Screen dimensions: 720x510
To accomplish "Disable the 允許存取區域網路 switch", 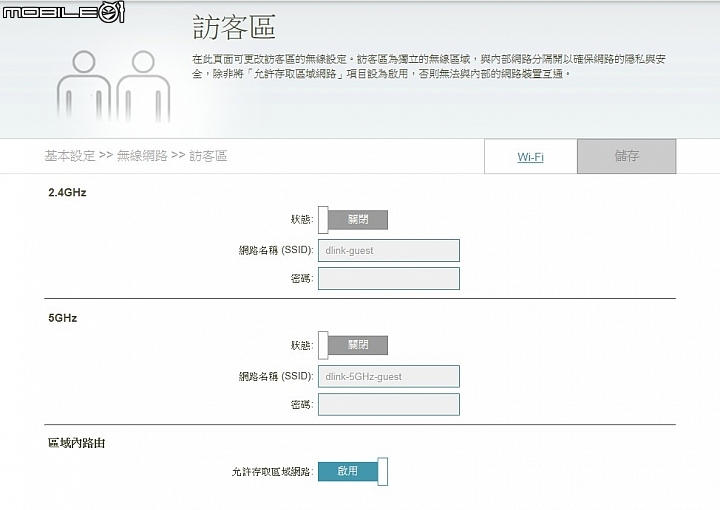I will [x=353, y=471].
